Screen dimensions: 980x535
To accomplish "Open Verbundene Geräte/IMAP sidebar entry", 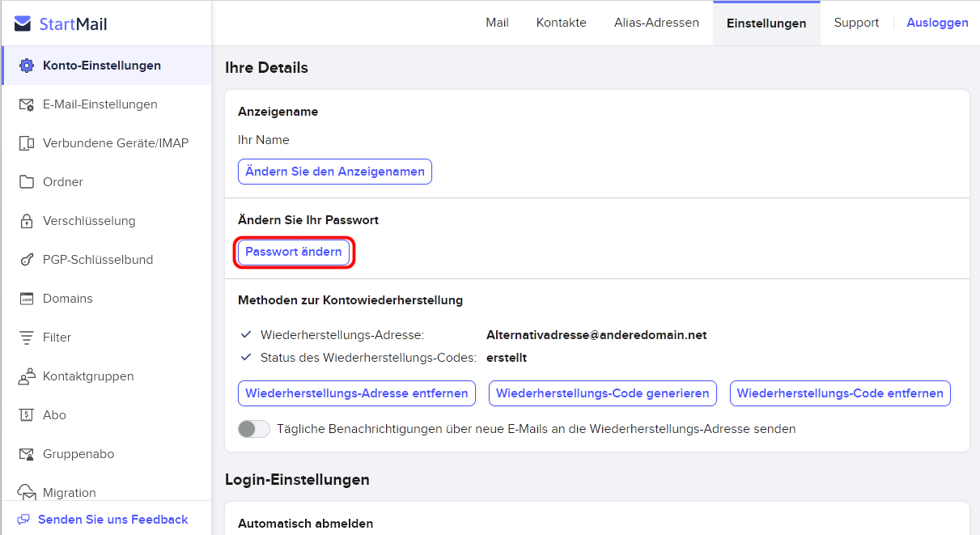I will point(106,143).
